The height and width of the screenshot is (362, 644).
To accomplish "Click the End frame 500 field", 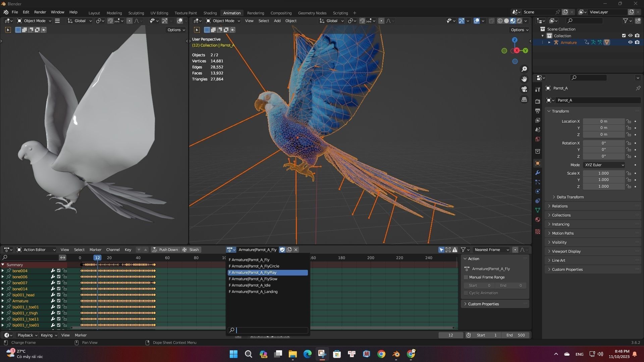I will pyautogui.click(x=516, y=335).
